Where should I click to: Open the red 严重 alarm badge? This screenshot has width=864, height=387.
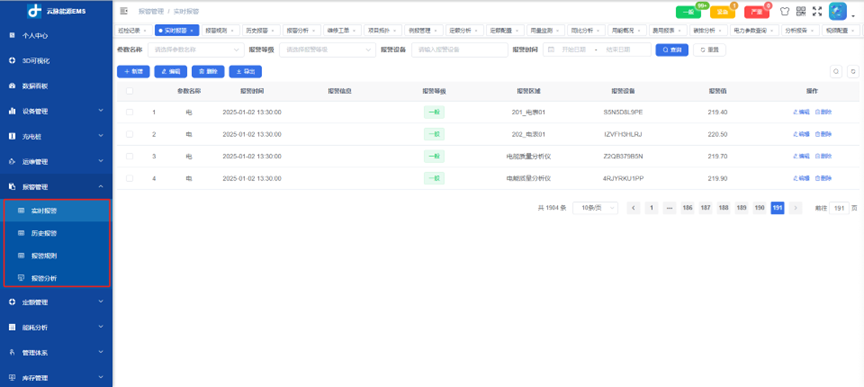[757, 12]
